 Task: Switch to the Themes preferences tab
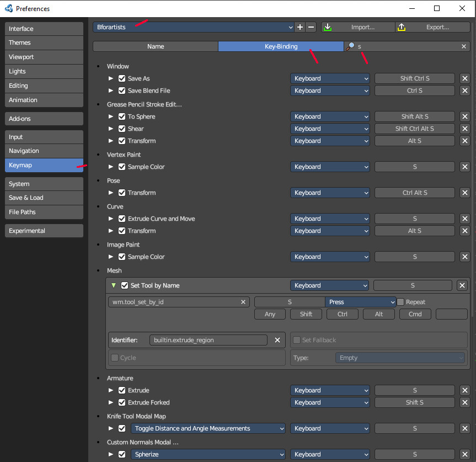pyautogui.click(x=44, y=43)
